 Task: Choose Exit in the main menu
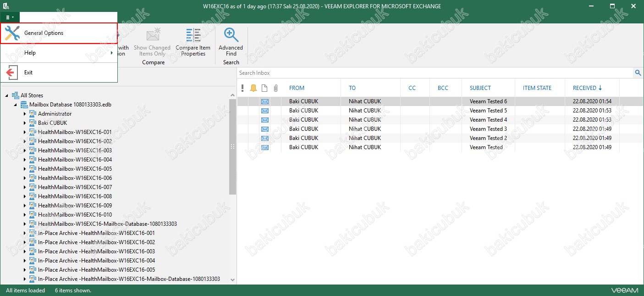tap(59, 73)
